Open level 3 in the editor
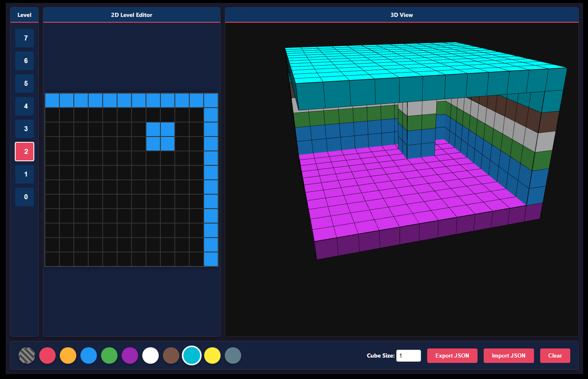This screenshot has height=379, width=588. (x=25, y=129)
